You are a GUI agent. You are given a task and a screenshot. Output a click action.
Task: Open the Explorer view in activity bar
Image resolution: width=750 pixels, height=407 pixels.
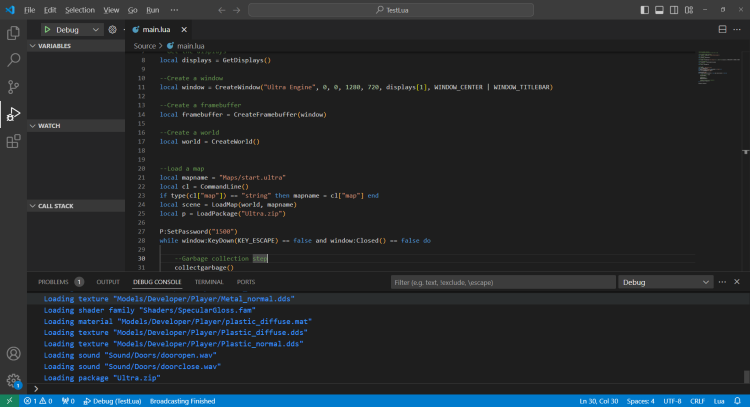click(14, 33)
